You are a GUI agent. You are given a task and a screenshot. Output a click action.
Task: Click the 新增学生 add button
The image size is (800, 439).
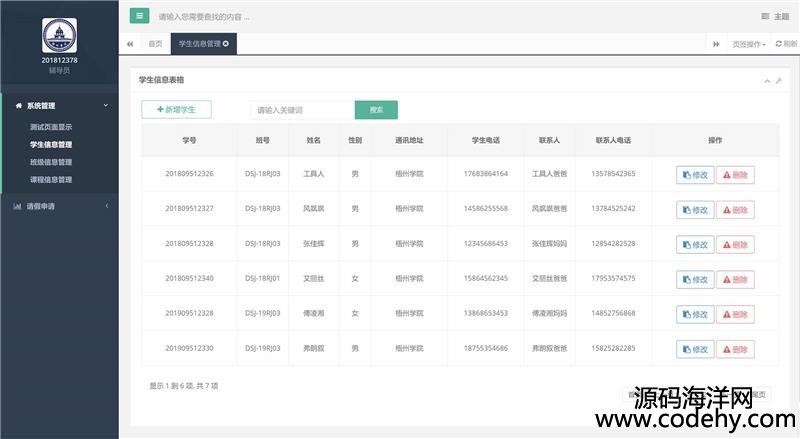[177, 110]
